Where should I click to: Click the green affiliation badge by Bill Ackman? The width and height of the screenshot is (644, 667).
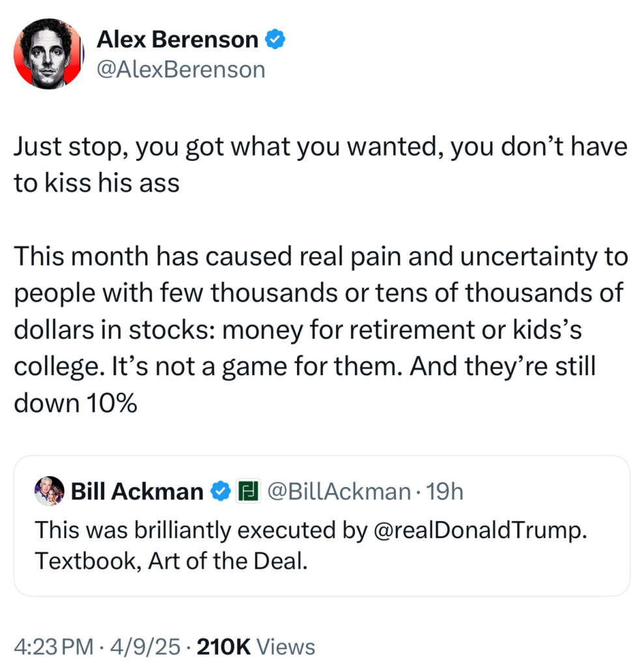pos(247,491)
